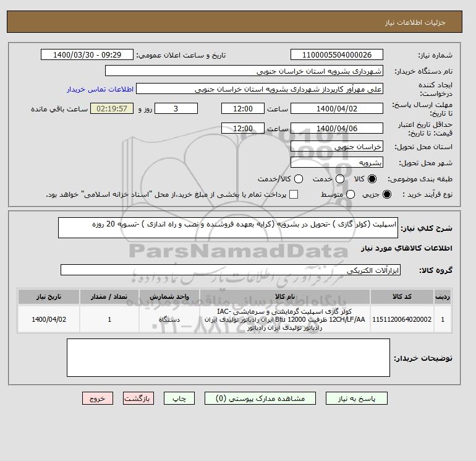Viewport: 476px width, 461px height.
Task: Click the quantity cell with value 1
Action: coord(109,319)
